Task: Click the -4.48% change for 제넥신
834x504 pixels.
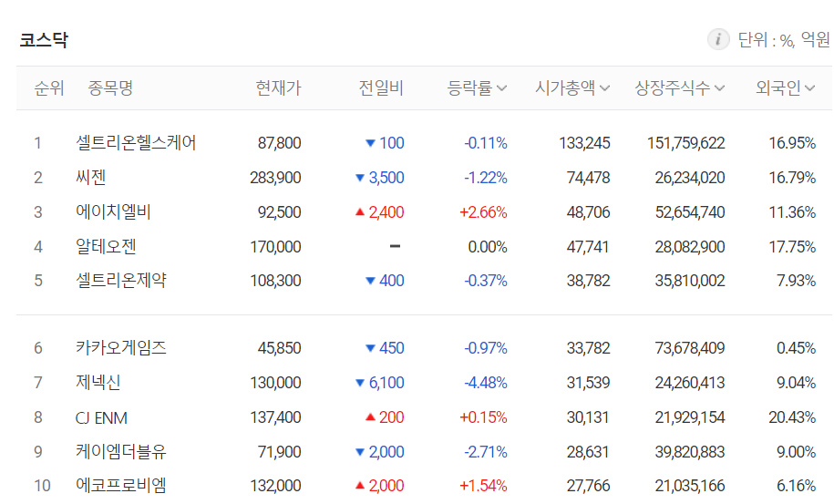Action: point(486,382)
